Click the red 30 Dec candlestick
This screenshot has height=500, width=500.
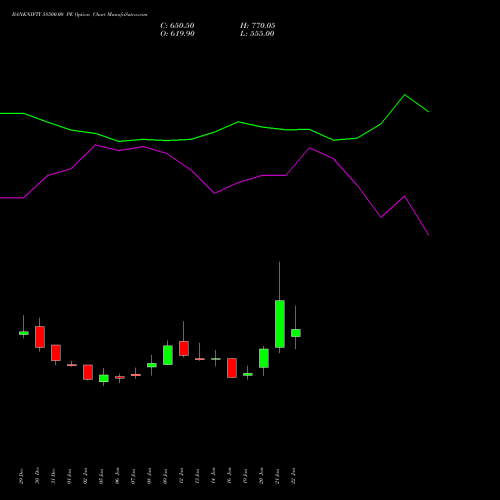coord(40,337)
